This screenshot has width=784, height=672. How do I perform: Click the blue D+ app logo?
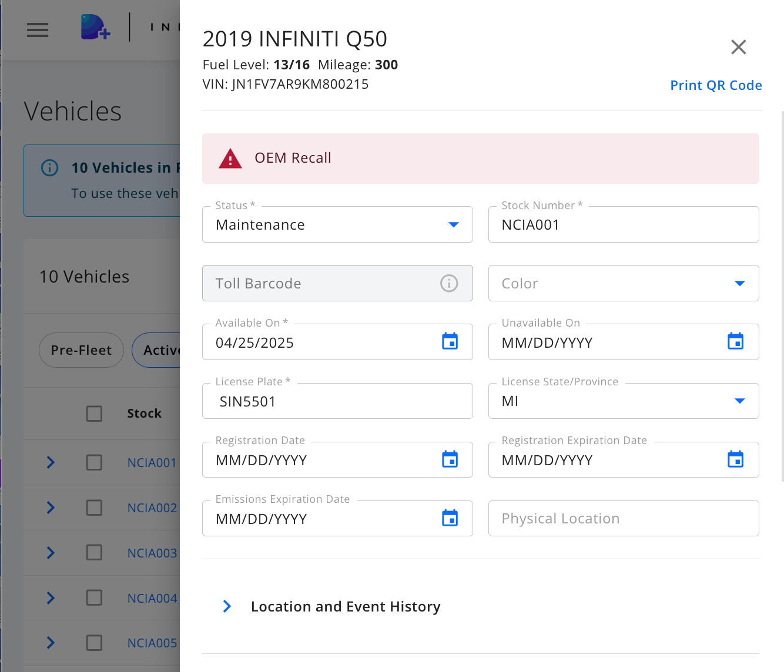click(x=95, y=27)
